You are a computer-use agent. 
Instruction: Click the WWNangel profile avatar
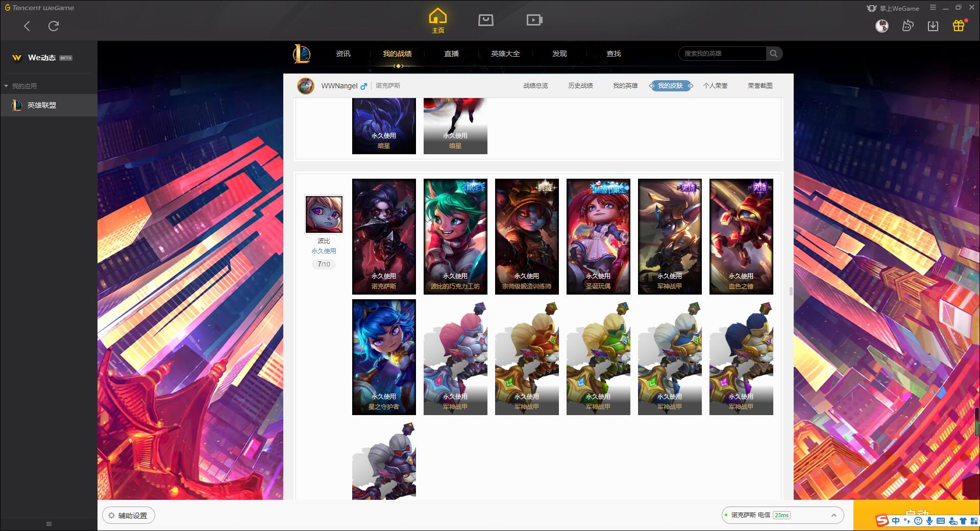pyautogui.click(x=306, y=86)
